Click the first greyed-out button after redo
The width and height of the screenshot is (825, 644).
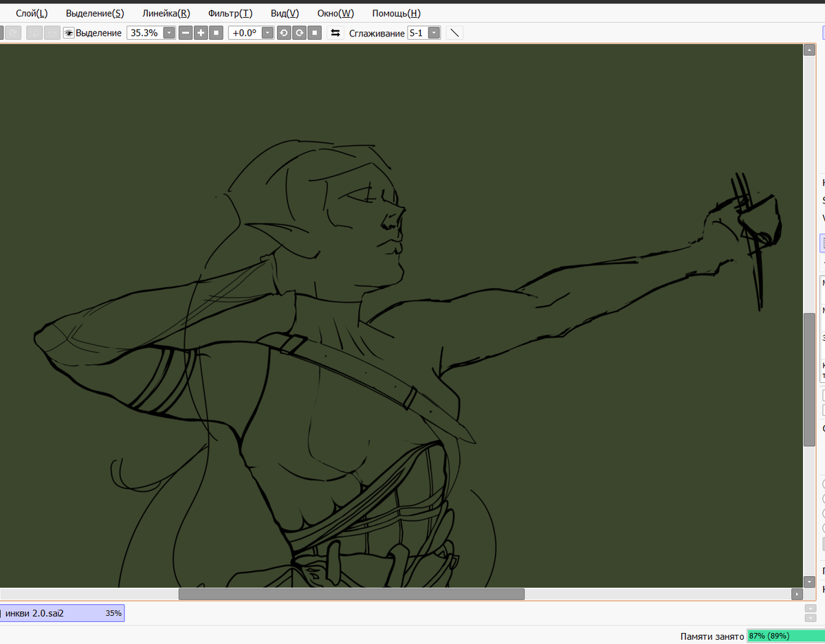point(34,33)
